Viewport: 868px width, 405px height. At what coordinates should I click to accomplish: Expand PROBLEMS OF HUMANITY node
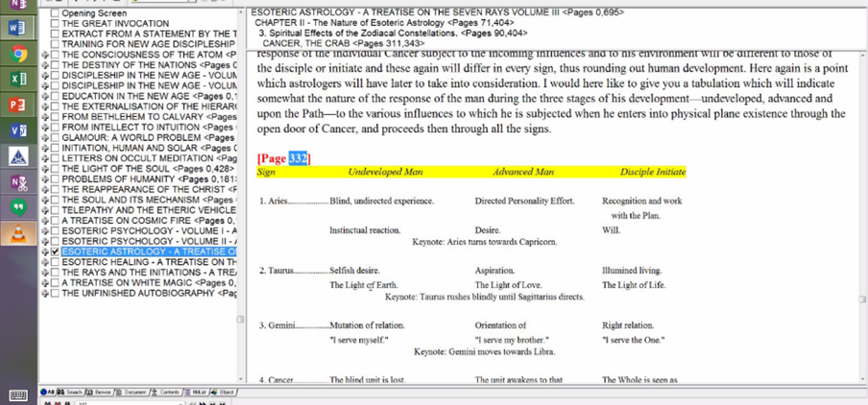click(x=45, y=179)
